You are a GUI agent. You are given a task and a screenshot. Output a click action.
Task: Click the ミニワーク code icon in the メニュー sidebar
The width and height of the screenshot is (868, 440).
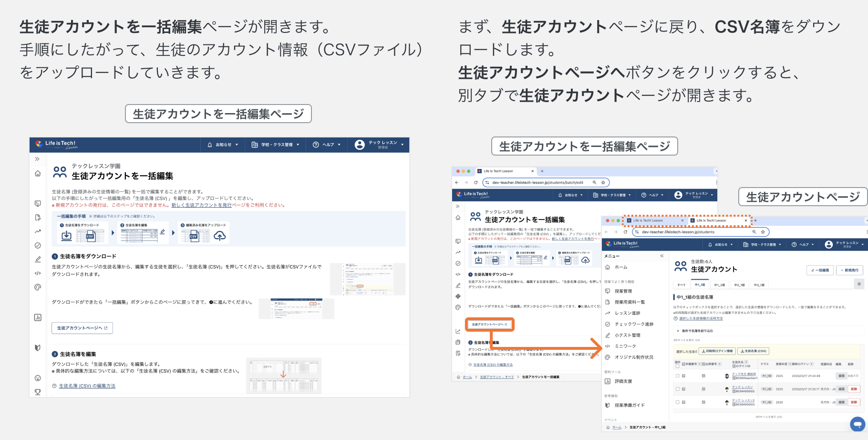[608, 346]
